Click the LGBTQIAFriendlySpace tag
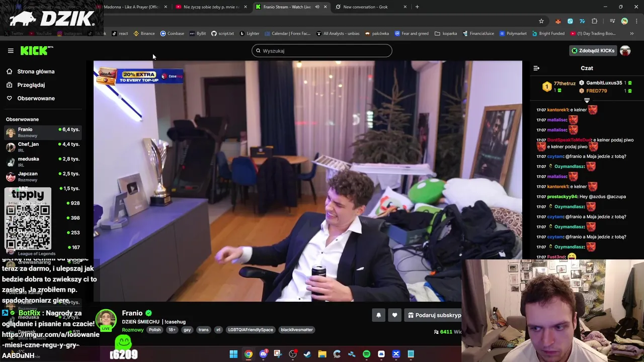 [x=251, y=330]
